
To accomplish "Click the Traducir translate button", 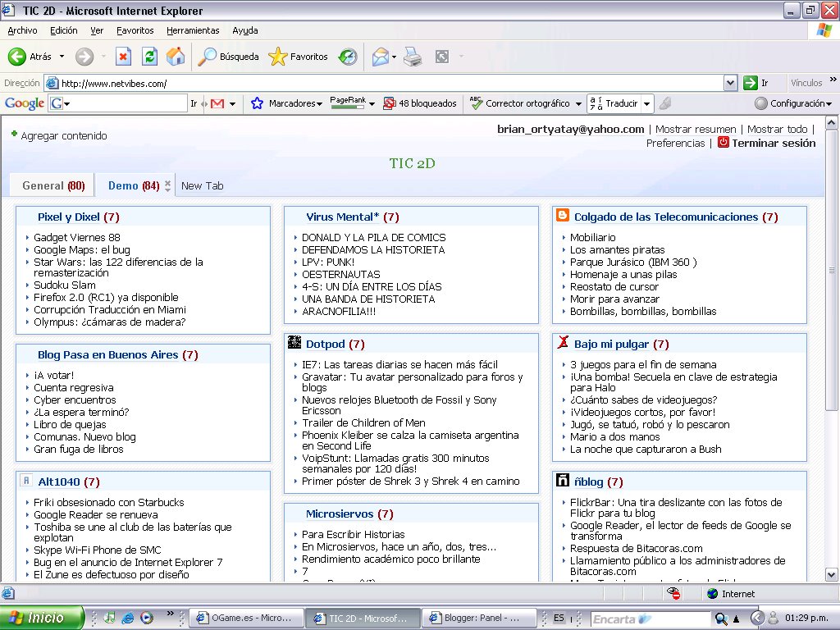I will pyautogui.click(x=614, y=103).
